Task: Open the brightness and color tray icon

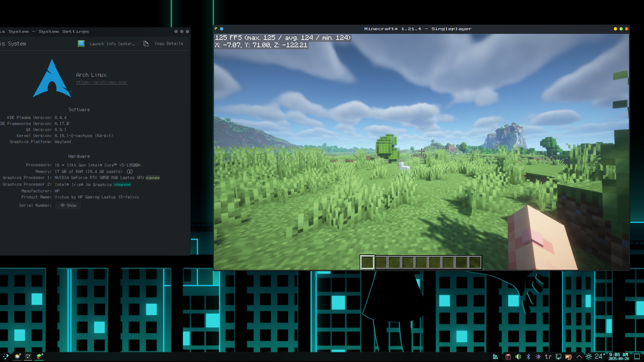Action: click(x=538, y=357)
